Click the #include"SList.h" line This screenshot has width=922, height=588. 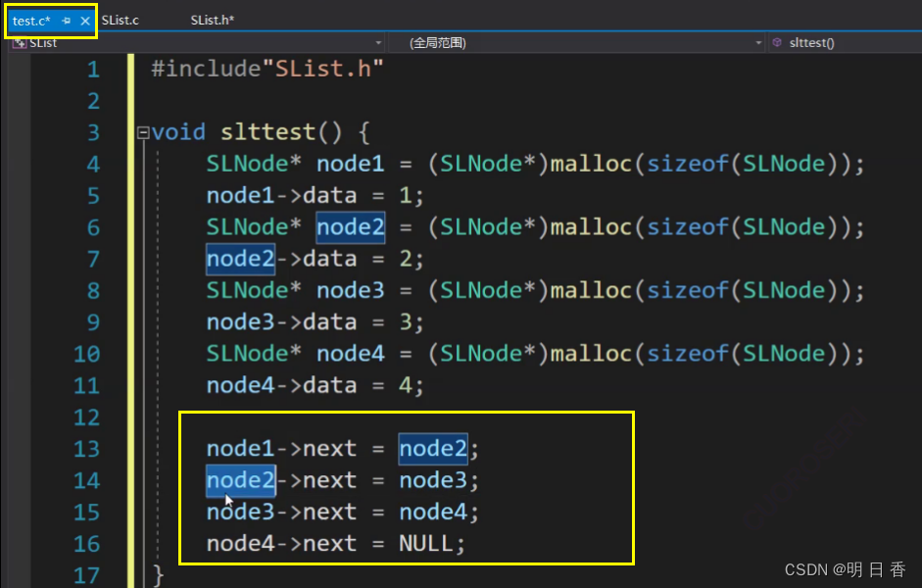267,69
